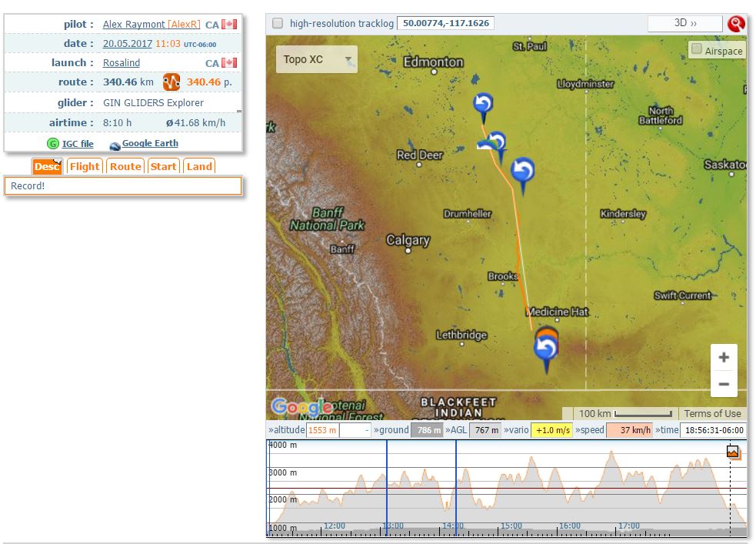Open the altitude unit dropdown field

tap(355, 429)
